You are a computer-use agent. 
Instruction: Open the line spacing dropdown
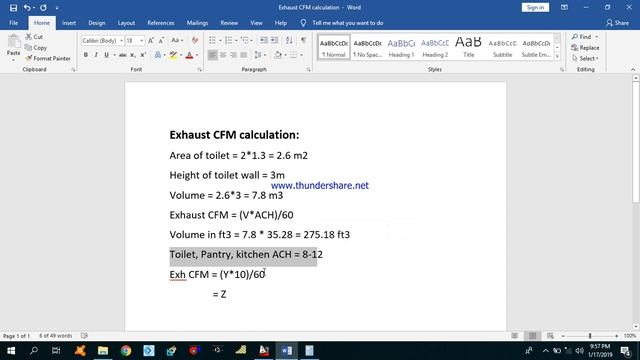click(x=259, y=55)
